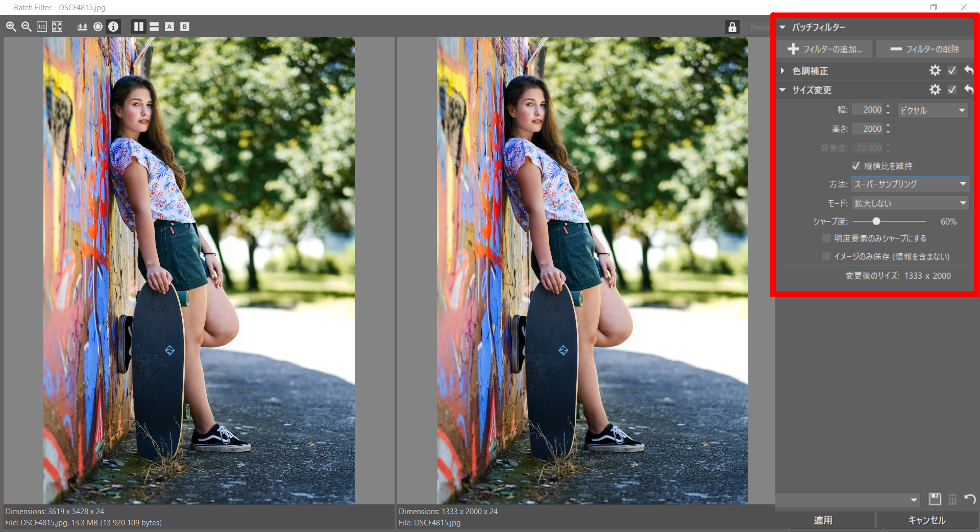Image resolution: width=980 pixels, height=532 pixels.
Task: Expand the 色調補正 section
Action: (782, 70)
